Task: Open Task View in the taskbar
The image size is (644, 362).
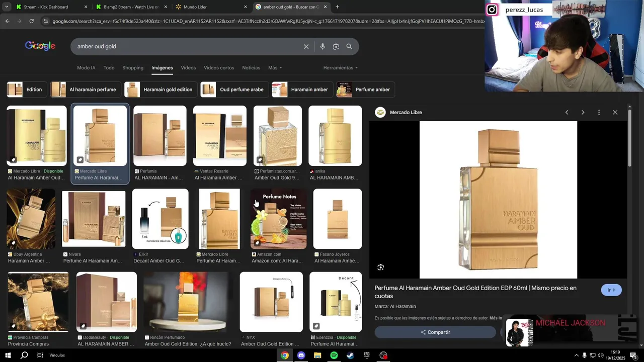Action: click(x=40, y=355)
